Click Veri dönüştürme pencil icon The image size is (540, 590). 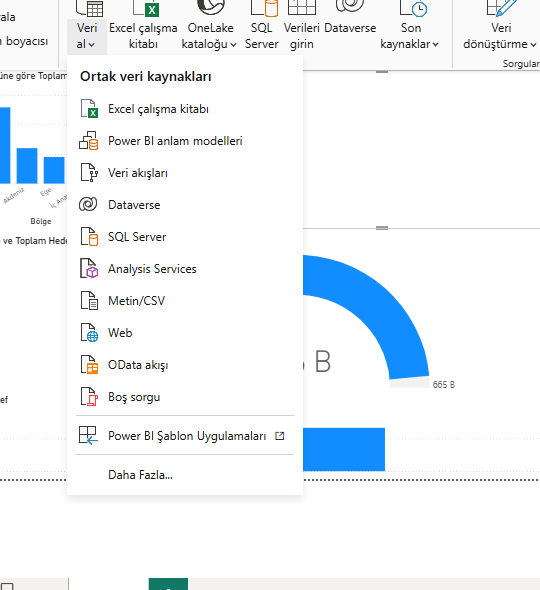502,8
